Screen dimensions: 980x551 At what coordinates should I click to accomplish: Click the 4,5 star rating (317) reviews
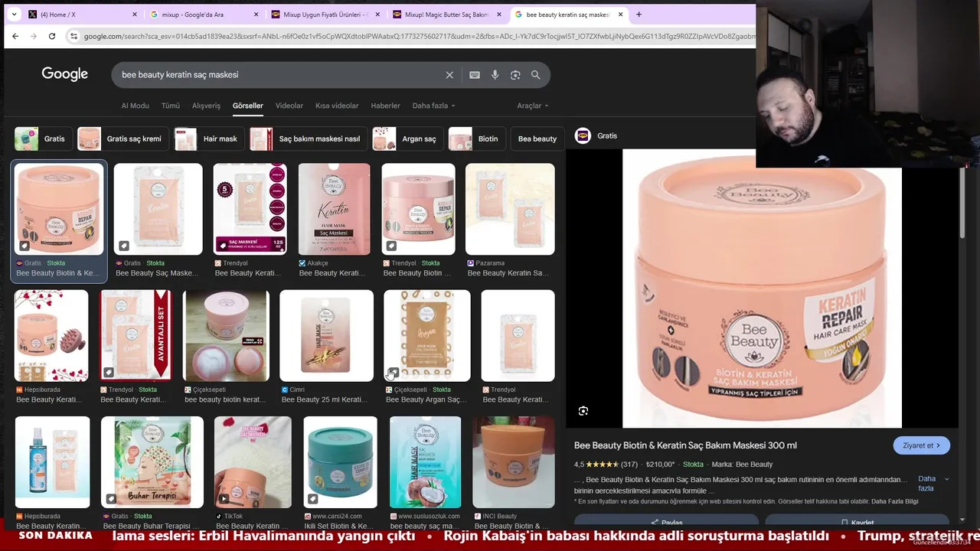(606, 465)
